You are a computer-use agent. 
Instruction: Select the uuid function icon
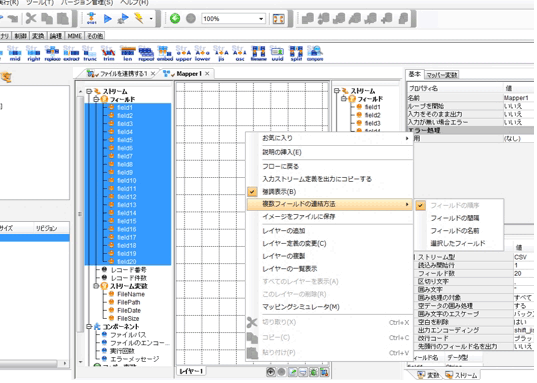coord(277,53)
